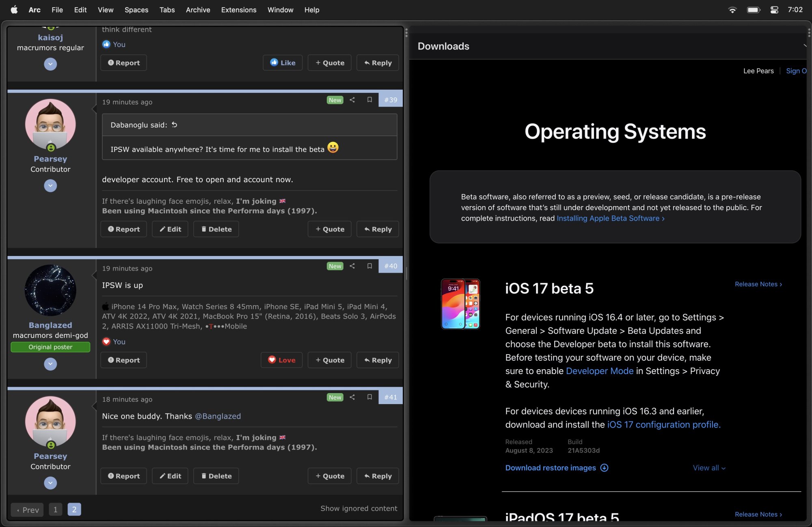This screenshot has height=527, width=812.
Task: Open the iOS 17 configuration profile link
Action: click(x=664, y=424)
